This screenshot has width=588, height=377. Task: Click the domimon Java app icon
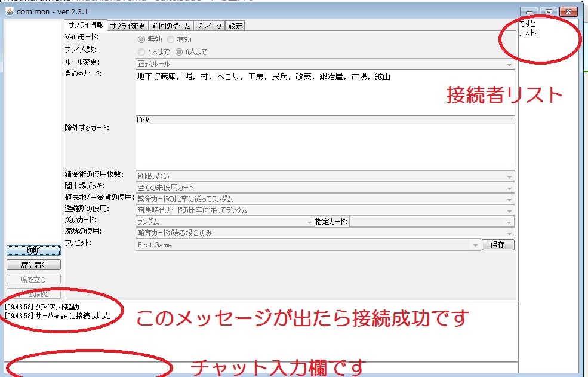10,11
